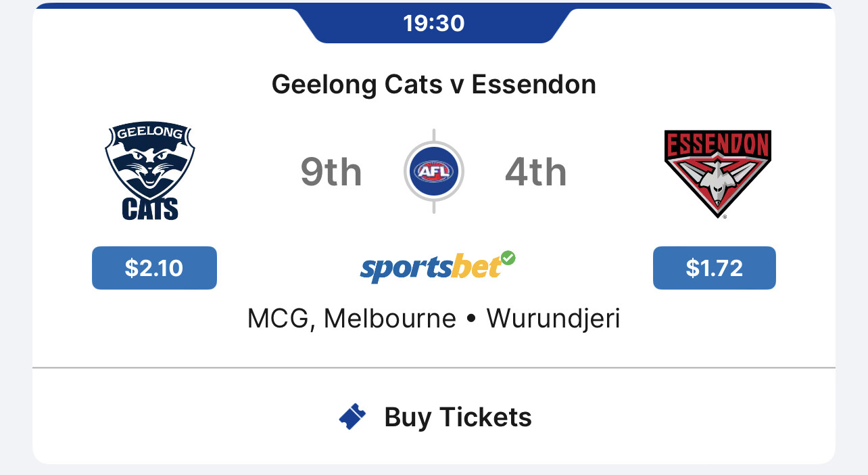This screenshot has height=475, width=868.
Task: Tap the Wurundjeri place name
Action: coord(553,319)
